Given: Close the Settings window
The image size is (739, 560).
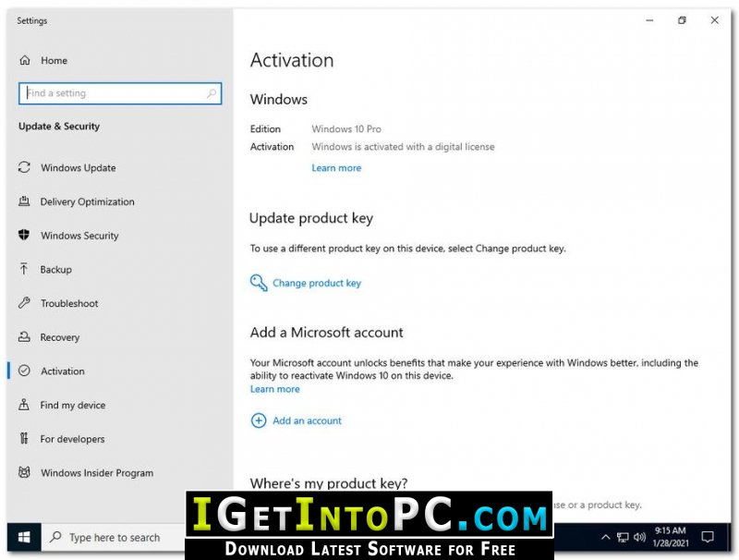Looking at the screenshot, I should [714, 20].
